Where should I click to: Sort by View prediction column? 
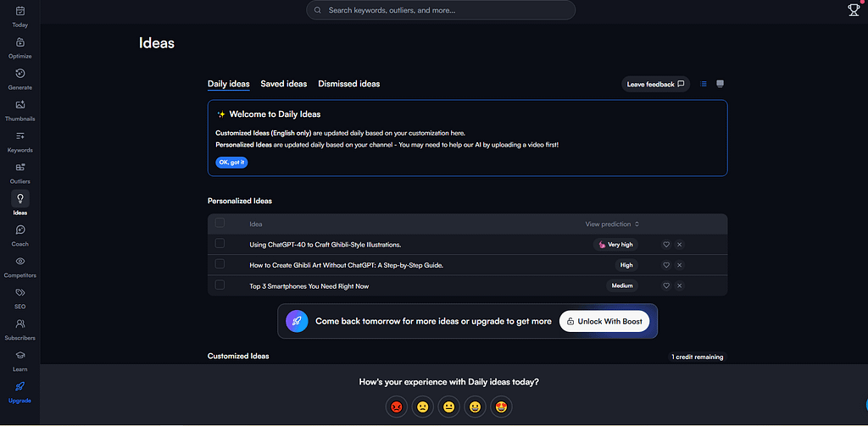tap(612, 224)
